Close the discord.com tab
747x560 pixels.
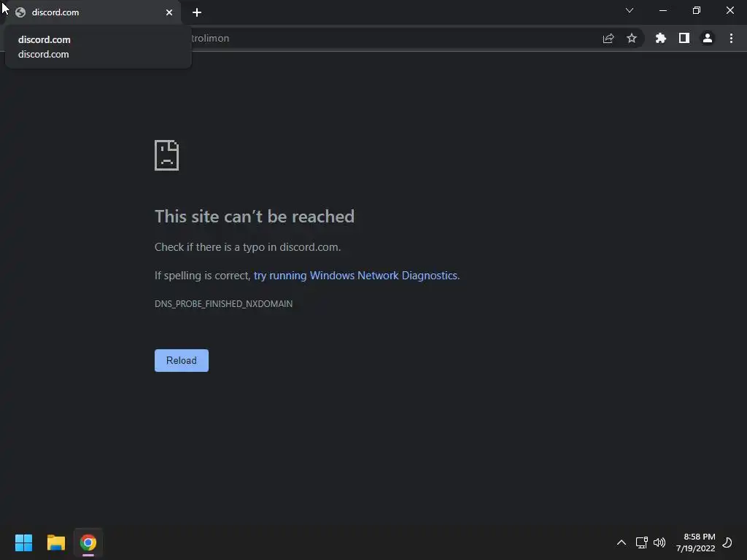(x=169, y=12)
